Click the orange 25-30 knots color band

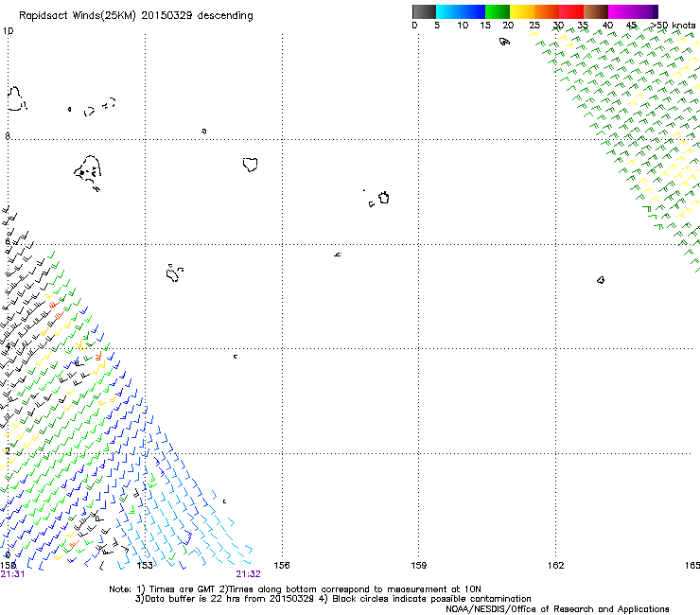[x=547, y=11]
